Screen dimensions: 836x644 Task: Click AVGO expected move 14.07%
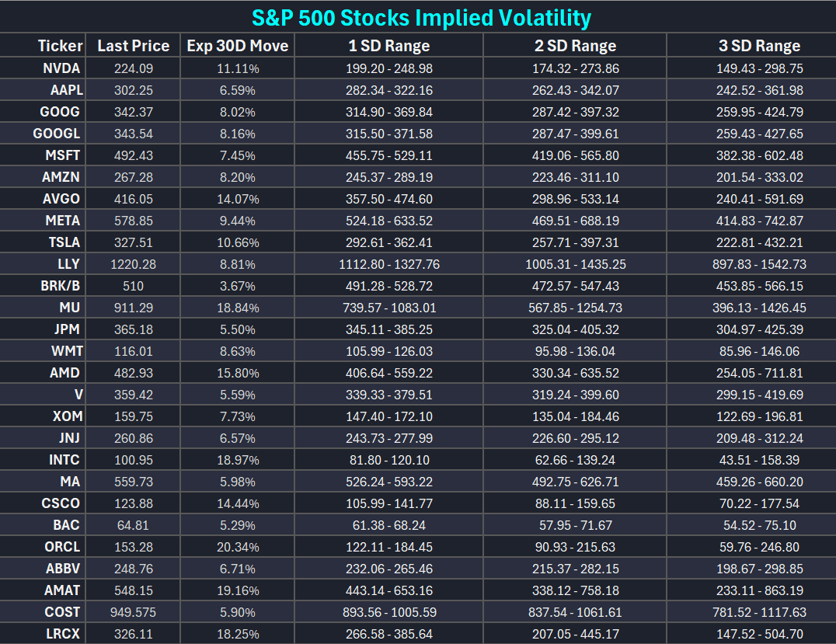pos(238,199)
